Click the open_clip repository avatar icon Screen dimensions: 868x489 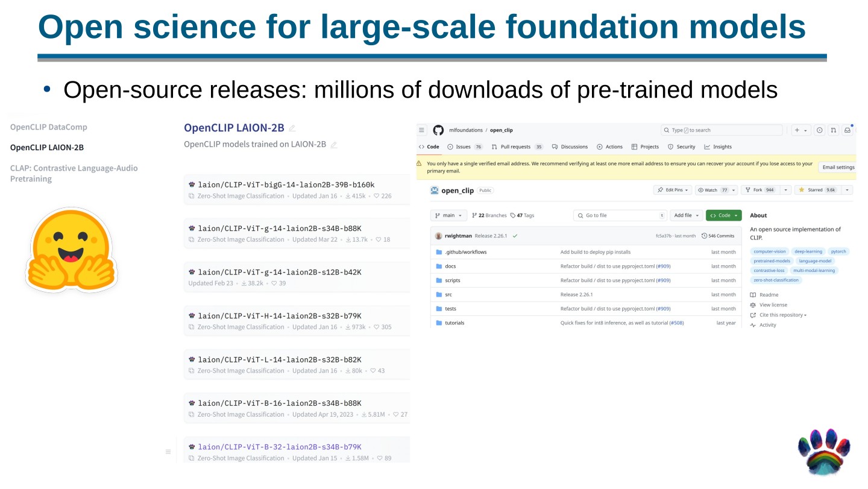pyautogui.click(x=434, y=191)
